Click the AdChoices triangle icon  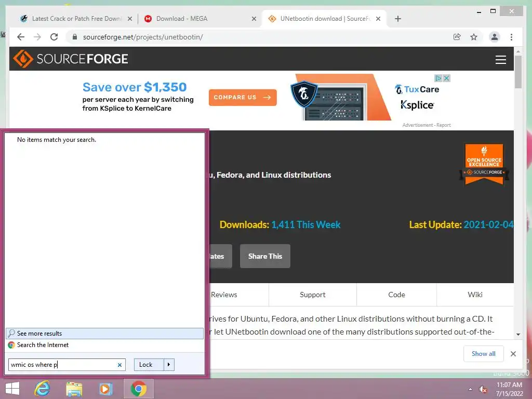pyautogui.click(x=438, y=78)
